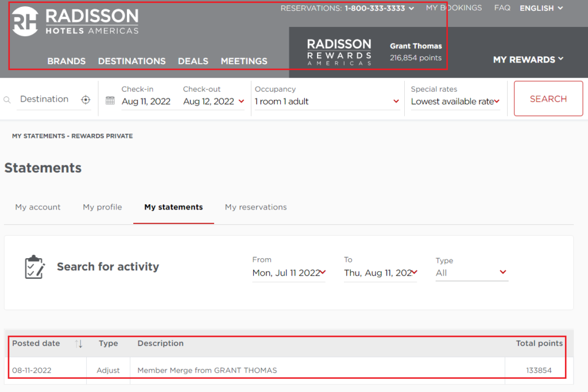588x392 pixels.
Task: Open the Occupancy dropdown
Action: tap(395, 100)
